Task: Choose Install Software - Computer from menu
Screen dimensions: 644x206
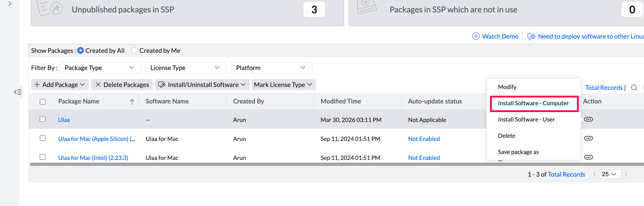Action: coord(533,103)
